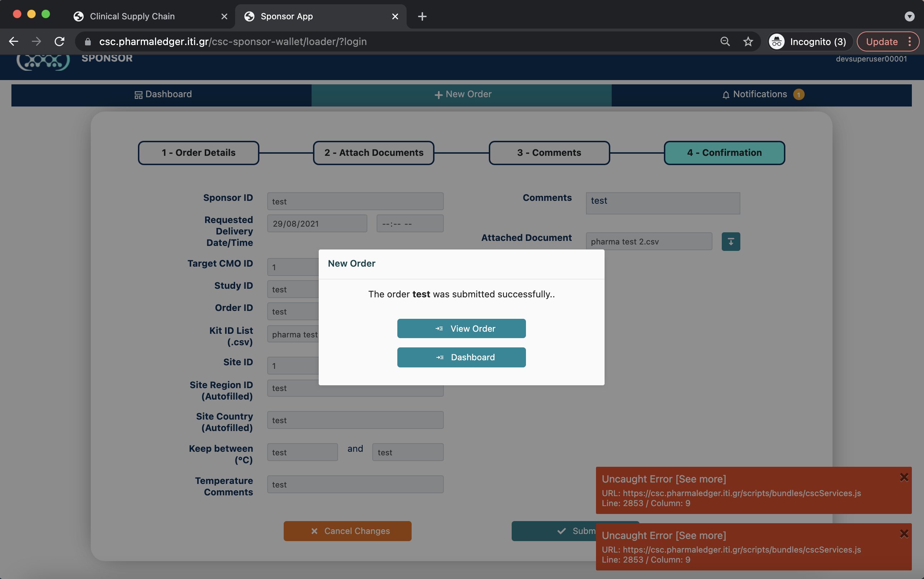Click the browser back arrow
This screenshot has width=924, height=579.
14,41
